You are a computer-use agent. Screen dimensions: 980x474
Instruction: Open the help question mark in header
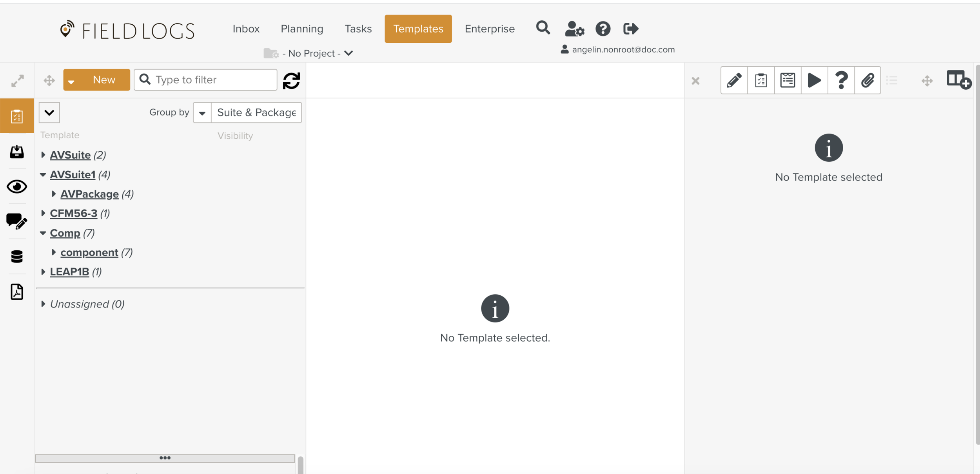(603, 29)
